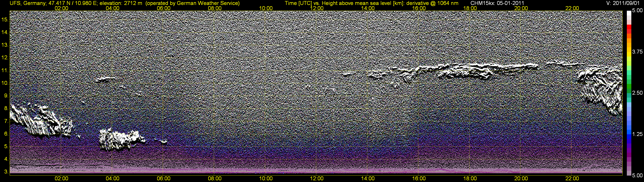Click the '18:00' label on the upper time axis
644x182 pixels.
click(470, 8)
